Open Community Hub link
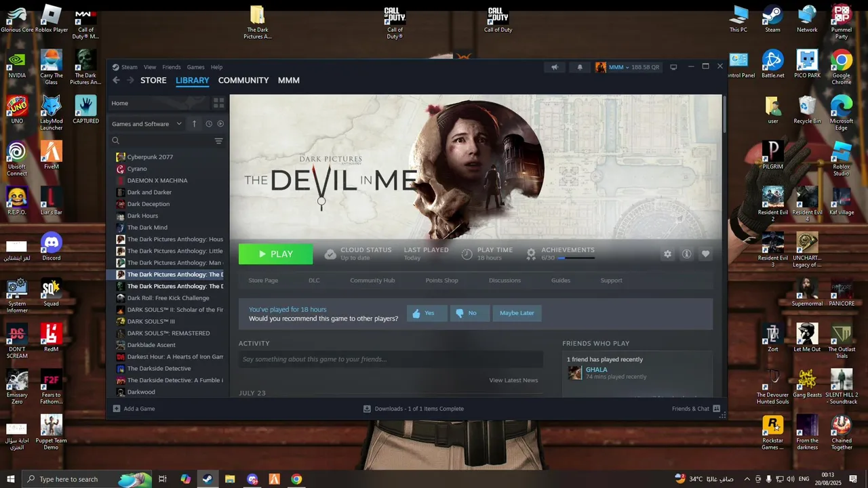The image size is (868, 488). [x=372, y=281]
